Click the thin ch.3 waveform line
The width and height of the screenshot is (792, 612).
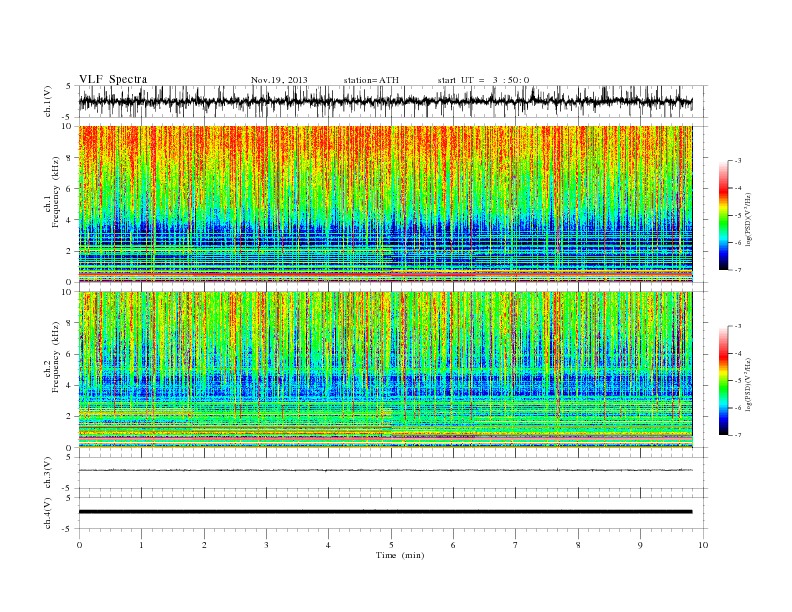click(385, 470)
